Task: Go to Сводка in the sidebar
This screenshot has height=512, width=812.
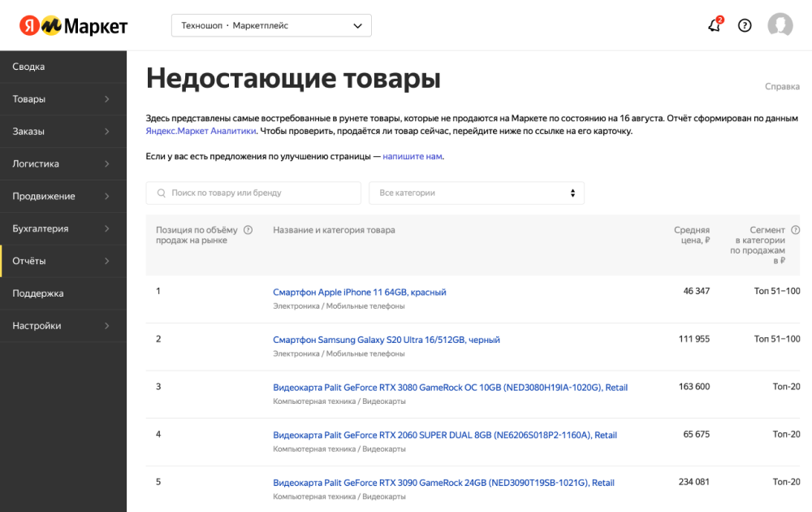Action: (x=63, y=67)
